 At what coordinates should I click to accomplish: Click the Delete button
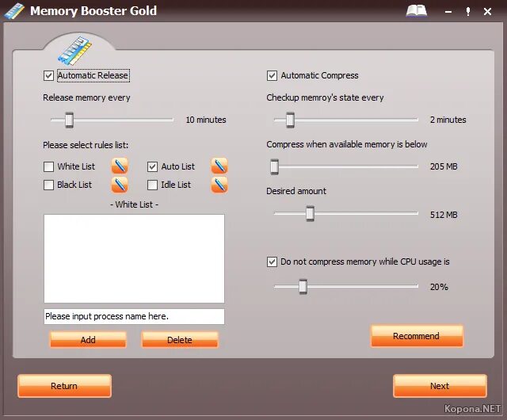(180, 340)
